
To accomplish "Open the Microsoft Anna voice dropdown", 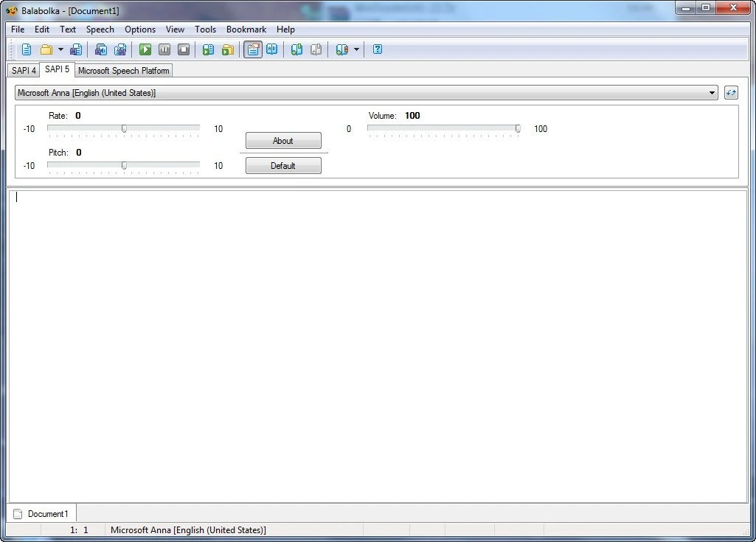I will (367, 93).
